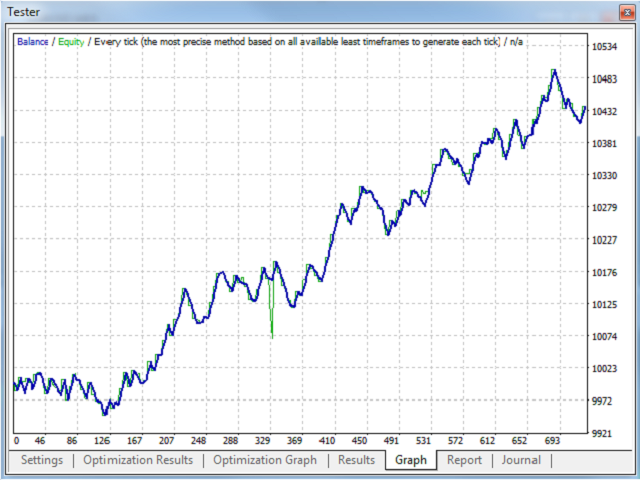Click the active Graph tab
Viewport: 640px width, 480px height.
click(411, 460)
